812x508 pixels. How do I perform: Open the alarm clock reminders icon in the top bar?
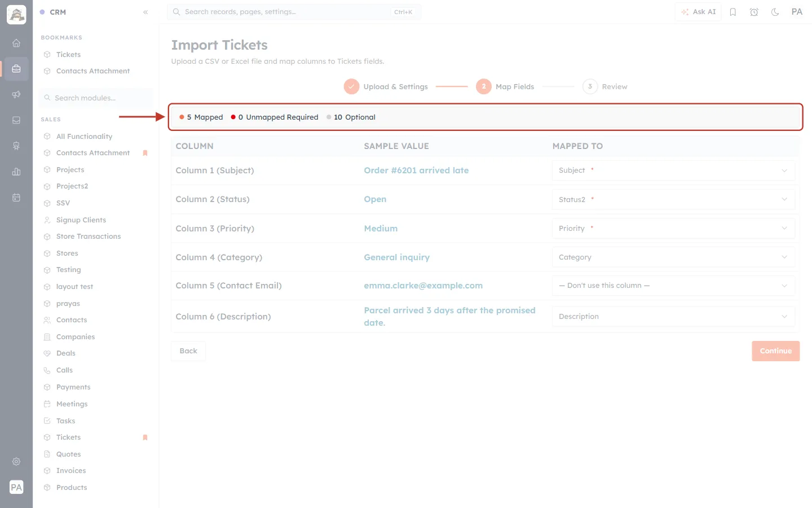754,12
